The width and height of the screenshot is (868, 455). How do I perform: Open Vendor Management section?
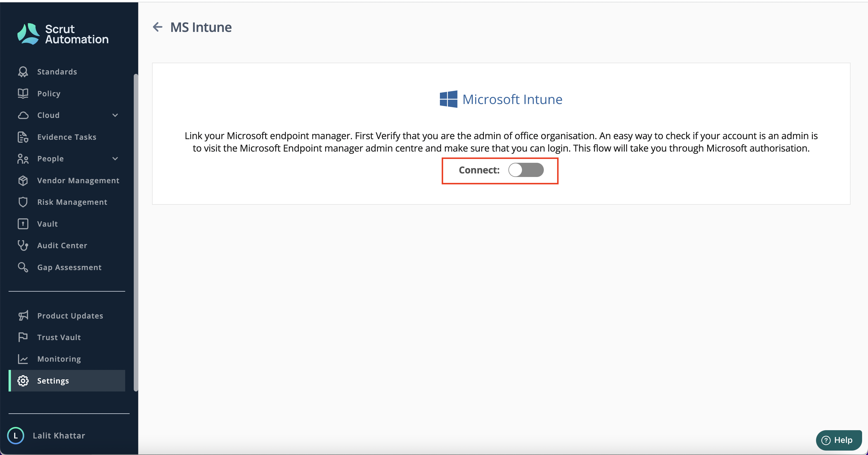[x=67, y=181]
